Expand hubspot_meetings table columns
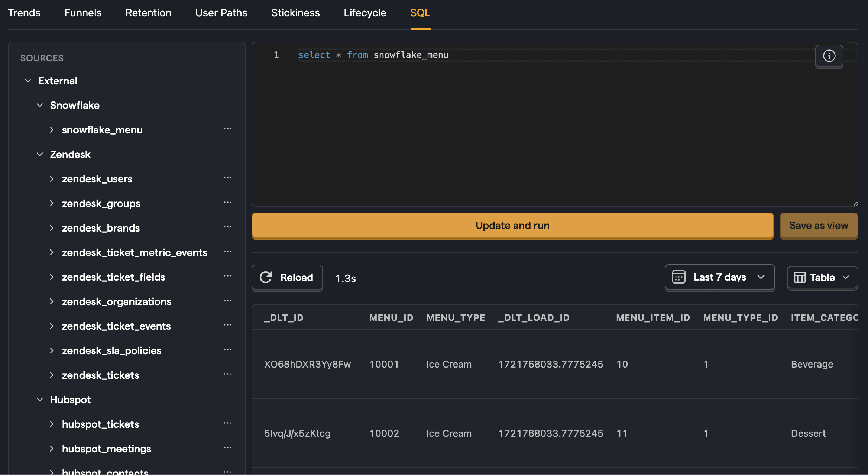The width and height of the screenshot is (868, 475). pos(52,449)
